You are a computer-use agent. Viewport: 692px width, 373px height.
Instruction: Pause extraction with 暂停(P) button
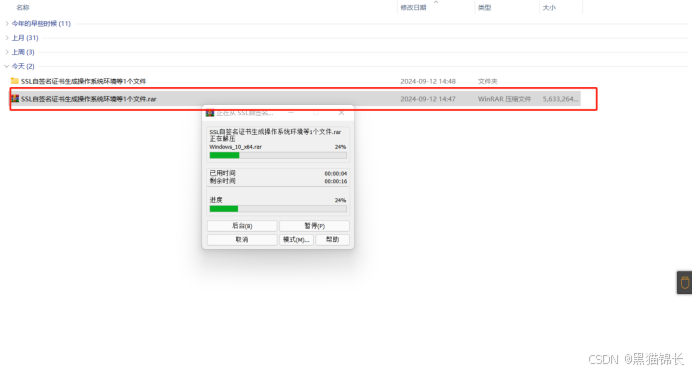314,226
